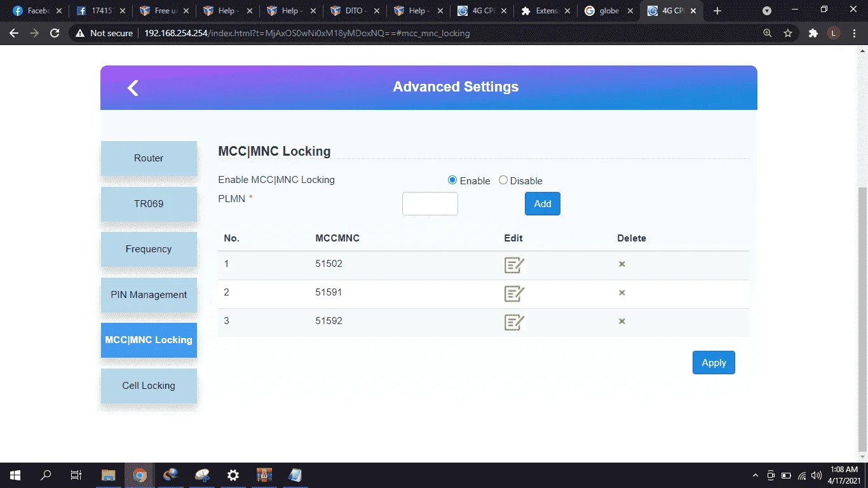The height and width of the screenshot is (488, 868).
Task: Open Task View on the taskbar
Action: 76,475
